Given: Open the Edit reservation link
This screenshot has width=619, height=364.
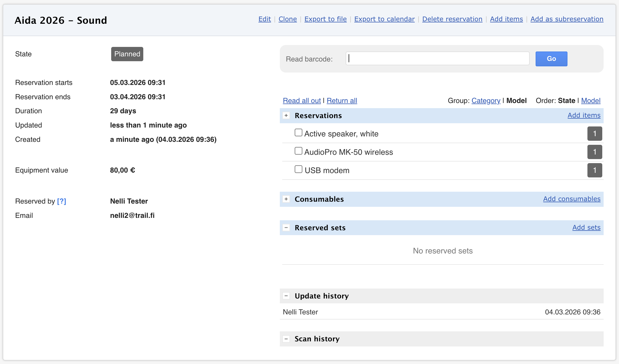Looking at the screenshot, I should [264, 19].
